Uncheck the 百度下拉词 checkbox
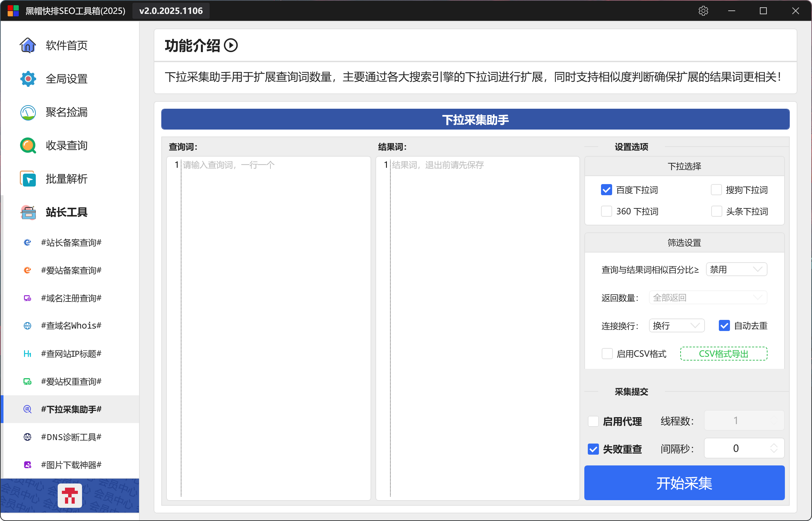Screen dimensions: 812x521 [607, 190]
